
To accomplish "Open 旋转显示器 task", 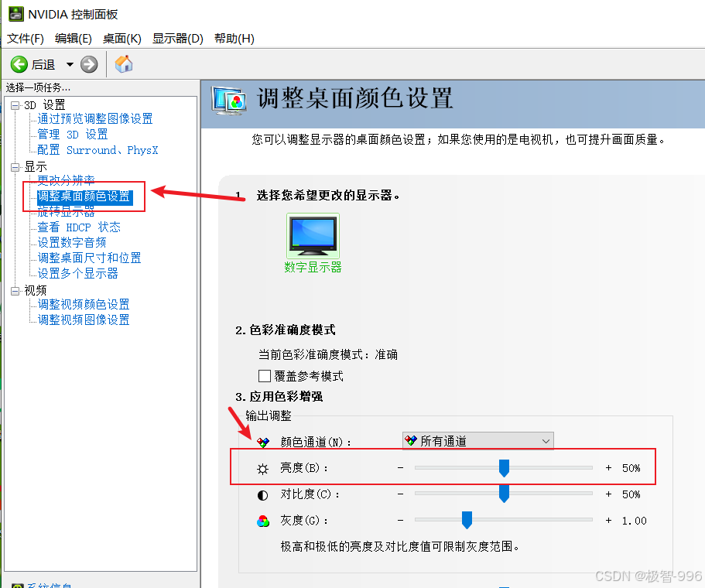I will [66, 211].
